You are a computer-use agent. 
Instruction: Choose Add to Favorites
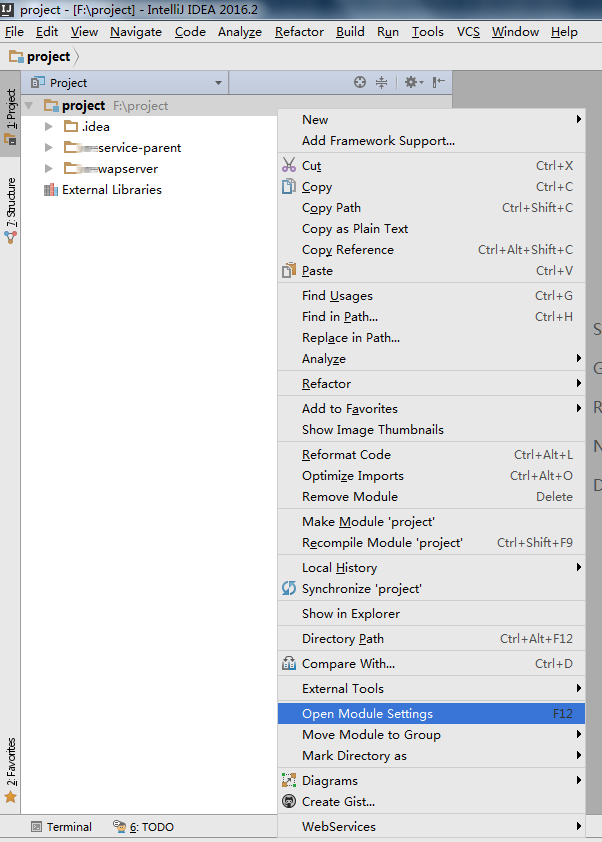coord(431,408)
